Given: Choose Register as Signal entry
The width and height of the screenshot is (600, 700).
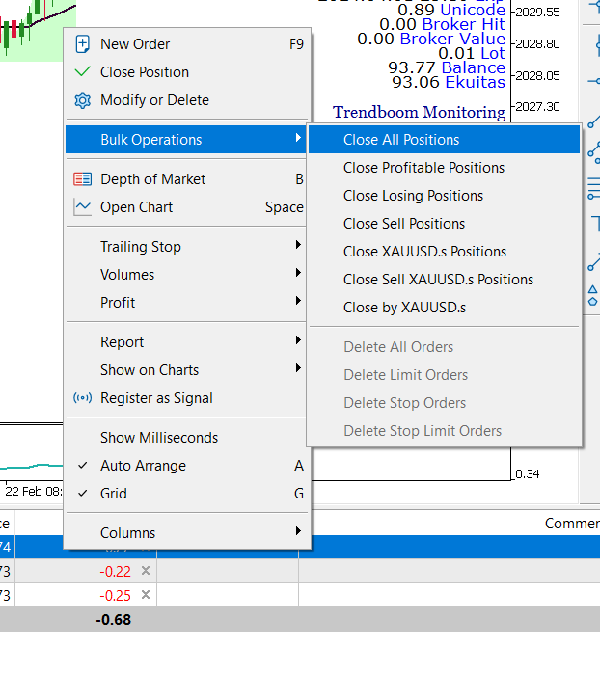Looking at the screenshot, I should tap(187, 398).
